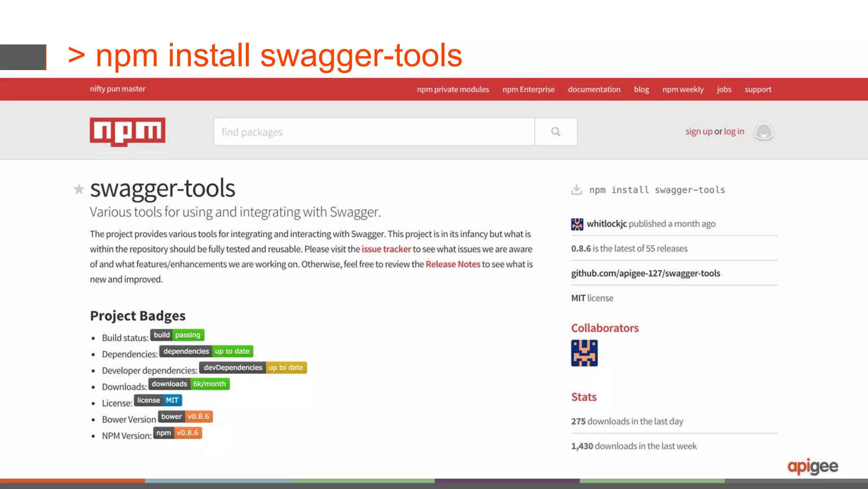Click the sign up link

699,131
